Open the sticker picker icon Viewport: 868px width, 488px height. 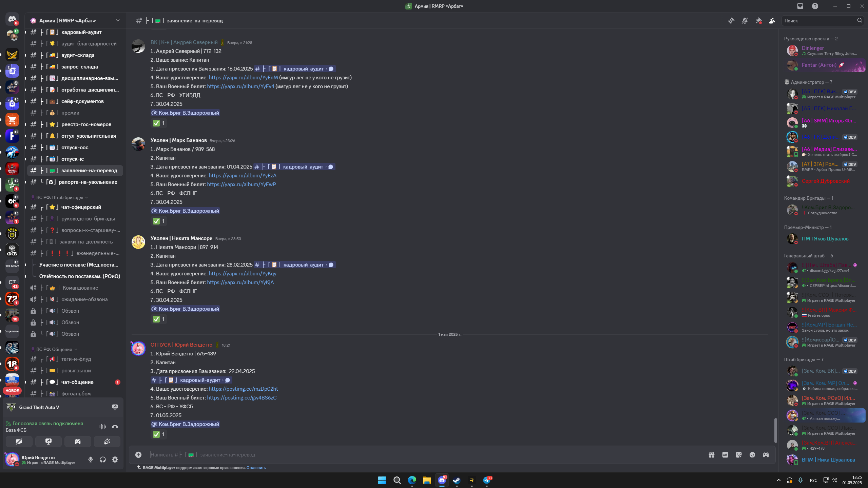739,455
